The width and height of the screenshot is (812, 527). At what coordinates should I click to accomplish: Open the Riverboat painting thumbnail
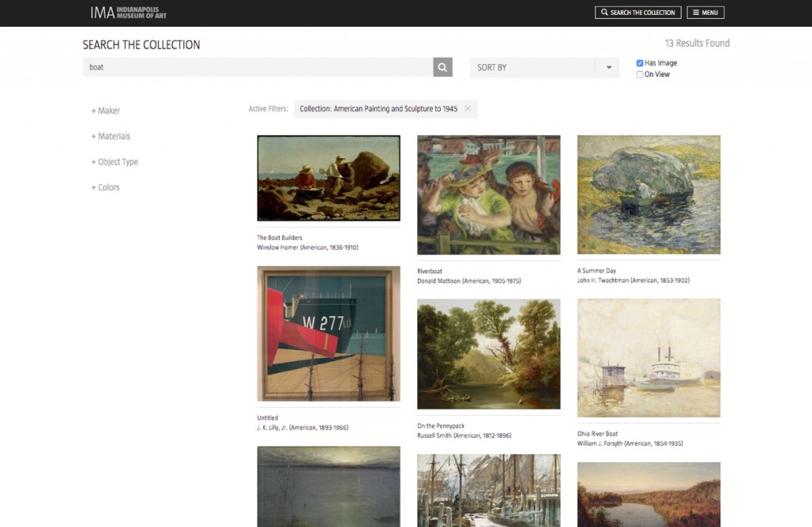point(488,194)
